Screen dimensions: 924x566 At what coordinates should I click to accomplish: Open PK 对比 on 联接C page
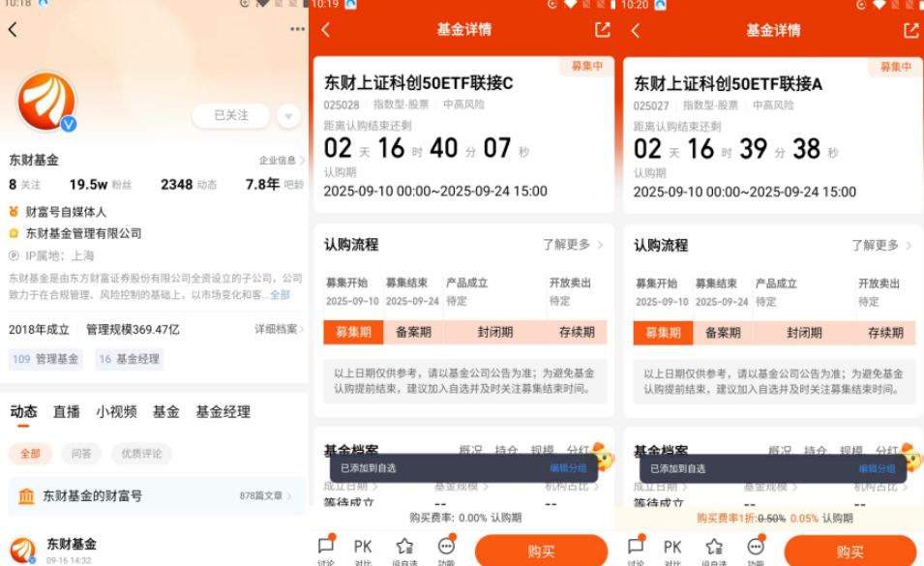(363, 551)
